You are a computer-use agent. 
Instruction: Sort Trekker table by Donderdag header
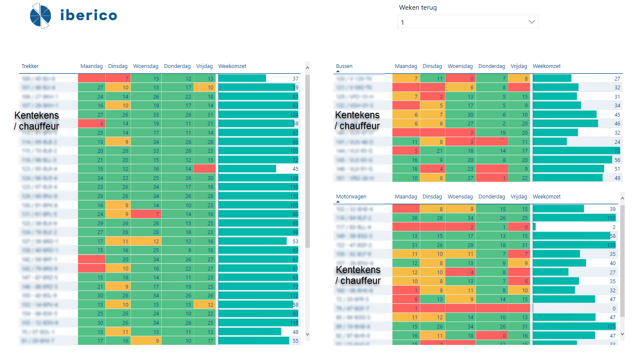[177, 66]
